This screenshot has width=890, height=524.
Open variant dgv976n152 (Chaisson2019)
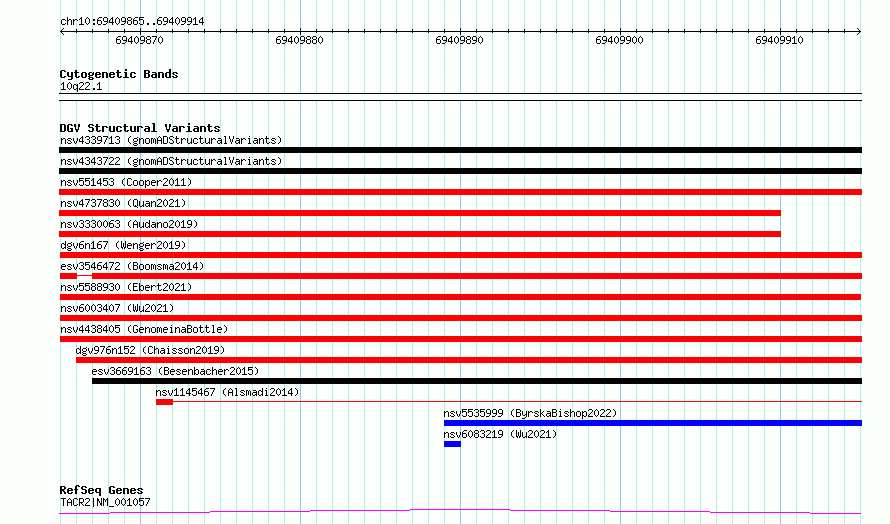point(150,350)
